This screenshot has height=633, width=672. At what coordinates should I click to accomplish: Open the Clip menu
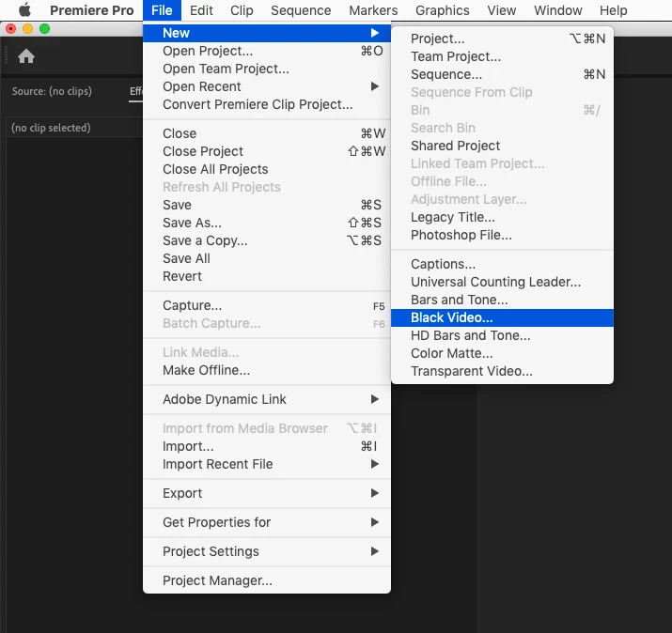[242, 10]
